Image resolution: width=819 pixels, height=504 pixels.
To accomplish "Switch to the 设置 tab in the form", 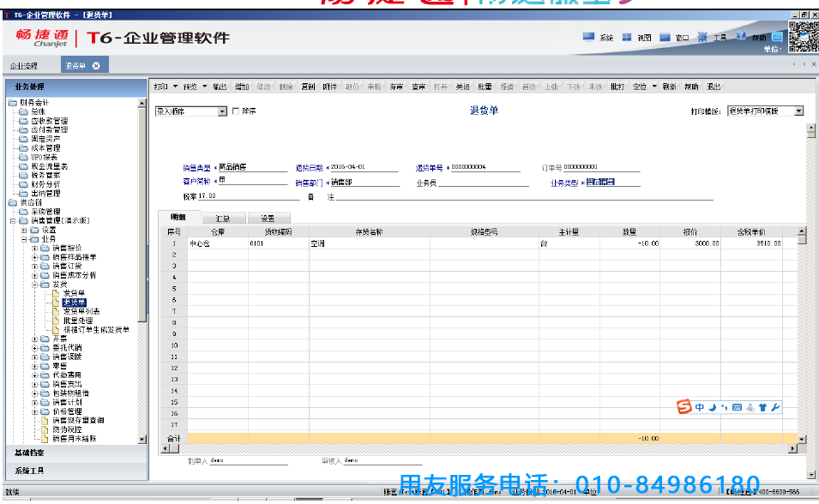I will (268, 219).
